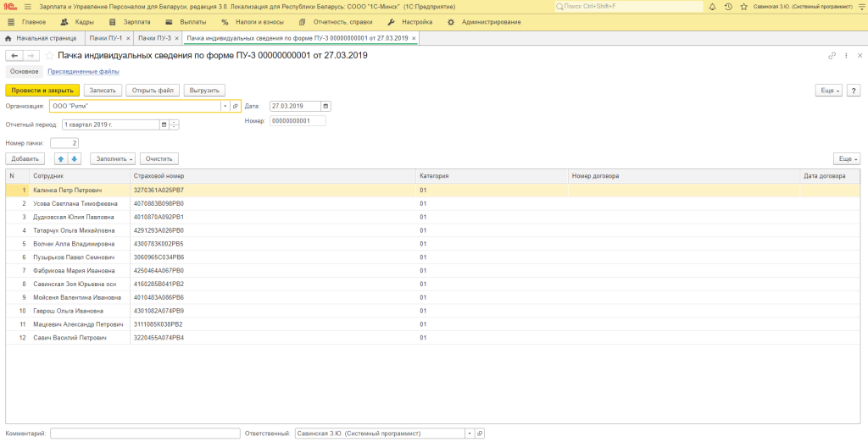The image size is (868, 442).
Task: Expand the Заполнить dropdown button
Action: point(113,158)
